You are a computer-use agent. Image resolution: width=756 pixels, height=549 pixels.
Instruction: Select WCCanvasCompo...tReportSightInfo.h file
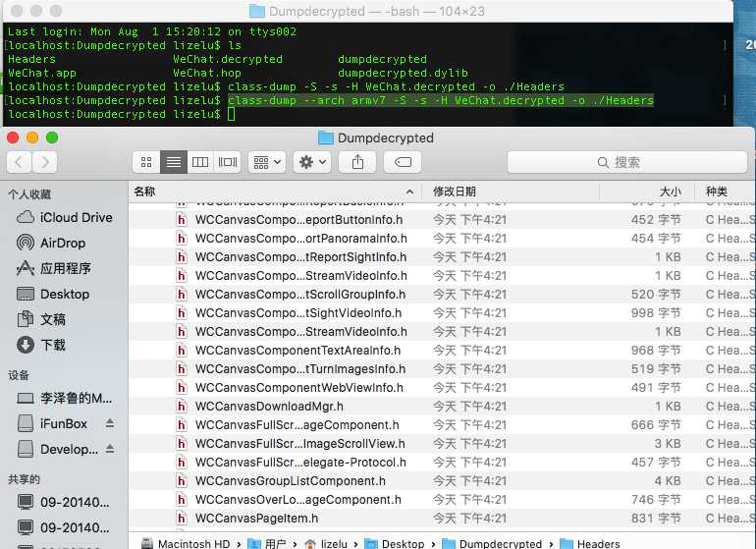442,257
